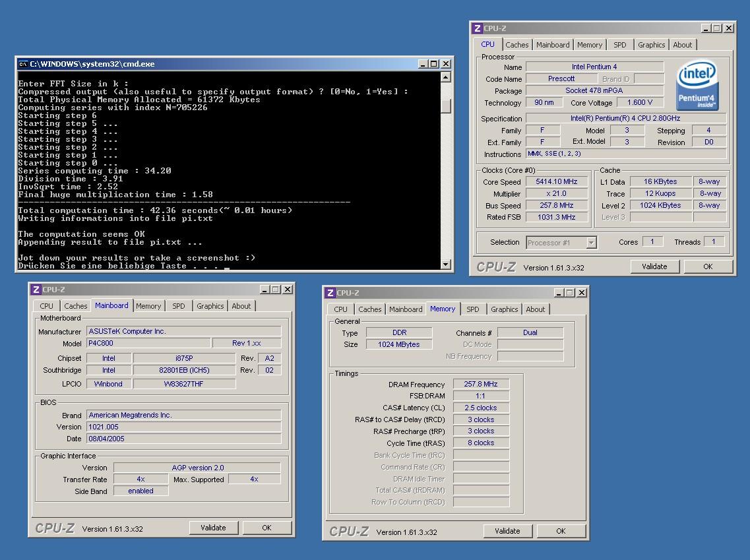
Task: Click the DRAM Frequency value 257.8 MHz
Action: (481, 384)
